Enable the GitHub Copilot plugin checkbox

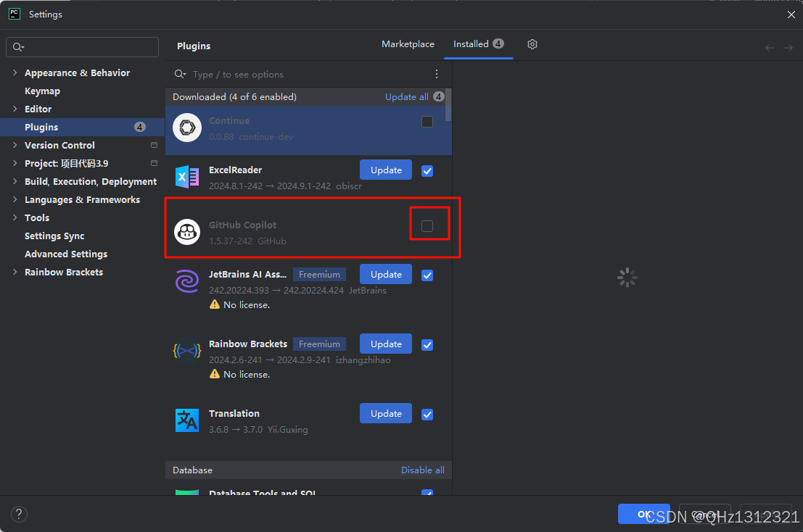coord(427,226)
